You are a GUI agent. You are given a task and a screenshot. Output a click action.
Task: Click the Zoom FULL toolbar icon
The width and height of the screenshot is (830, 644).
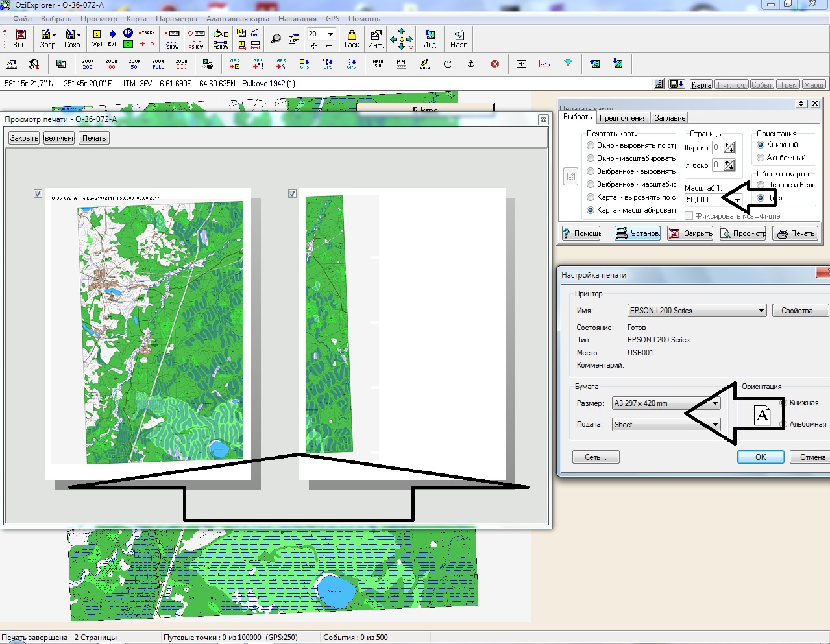pyautogui.click(x=158, y=64)
